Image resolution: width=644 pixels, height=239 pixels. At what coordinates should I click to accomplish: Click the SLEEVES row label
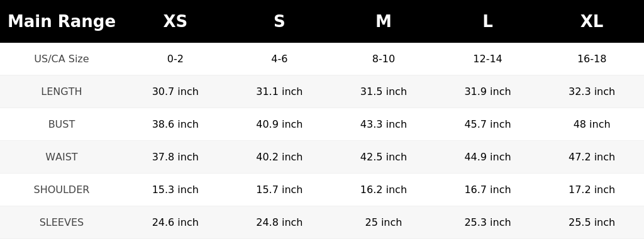(62, 222)
